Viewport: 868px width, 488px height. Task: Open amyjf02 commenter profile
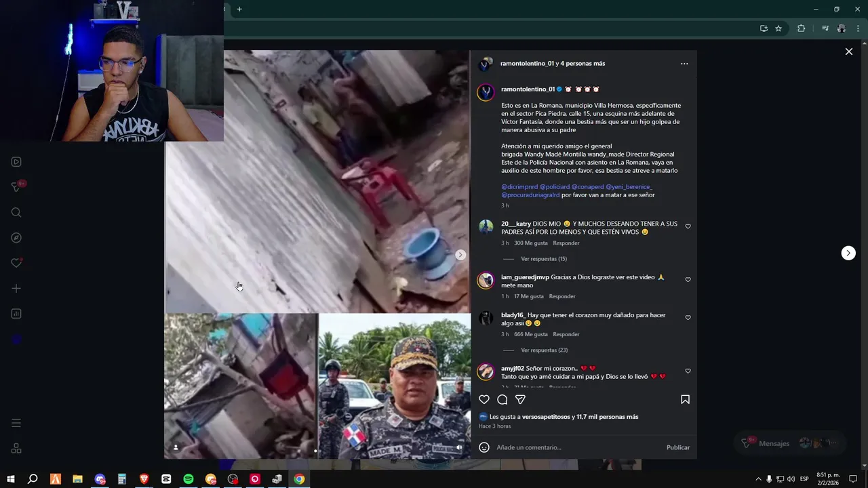coord(513,369)
